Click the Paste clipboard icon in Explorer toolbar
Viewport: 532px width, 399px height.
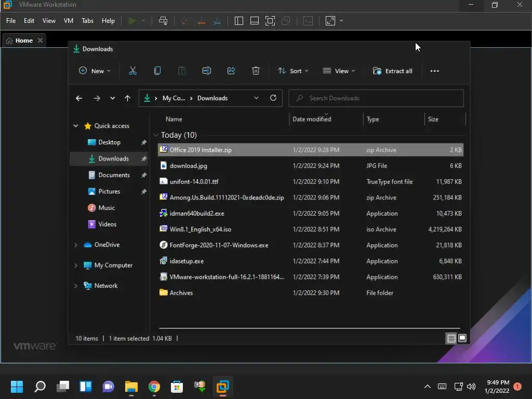coord(182,71)
